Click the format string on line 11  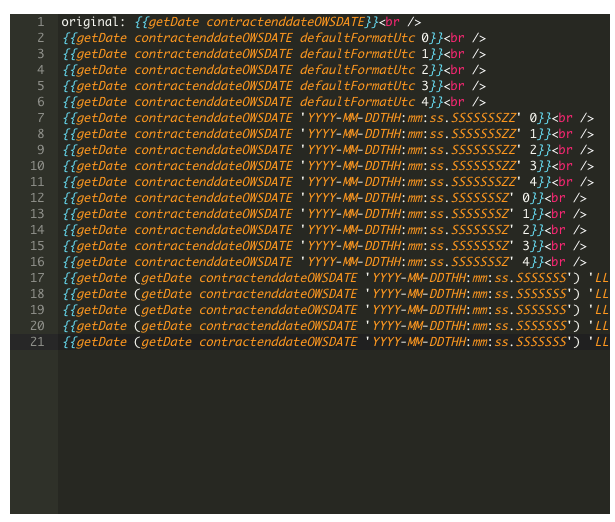[411, 182]
